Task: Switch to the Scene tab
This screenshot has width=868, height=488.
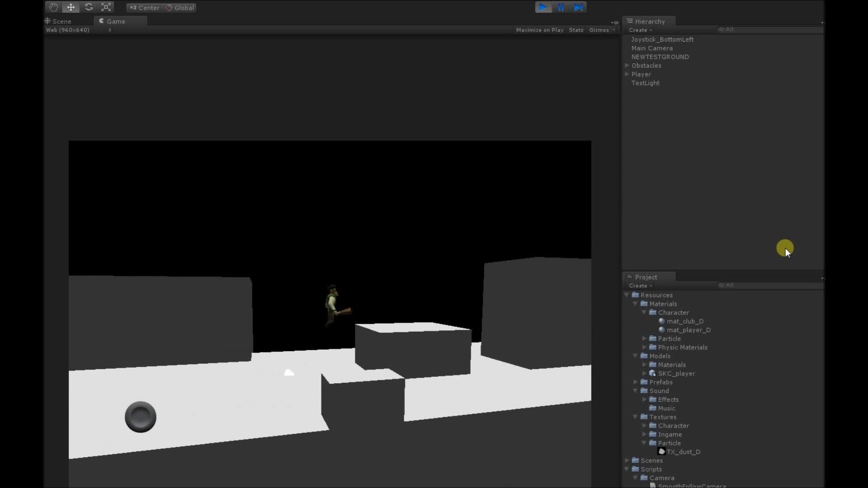Action: 61,21
